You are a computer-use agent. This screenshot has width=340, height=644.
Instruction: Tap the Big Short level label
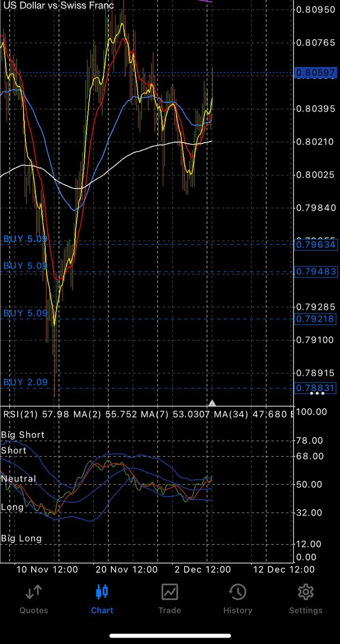23,435
